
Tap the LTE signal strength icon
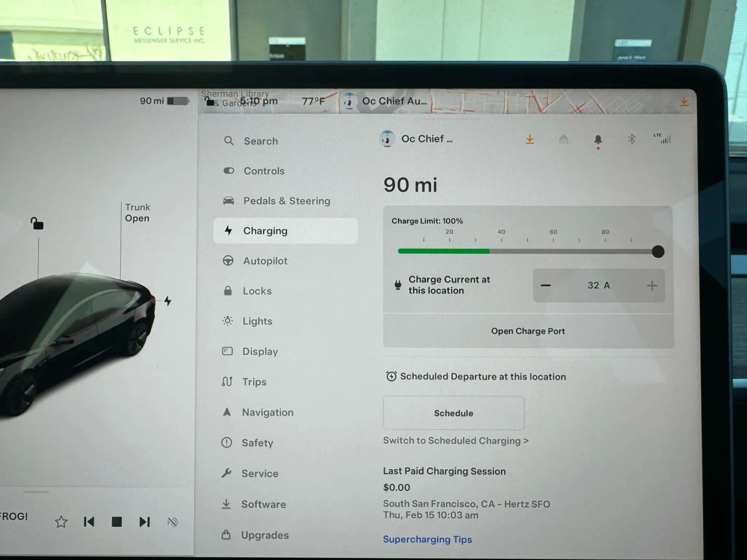[x=663, y=138]
